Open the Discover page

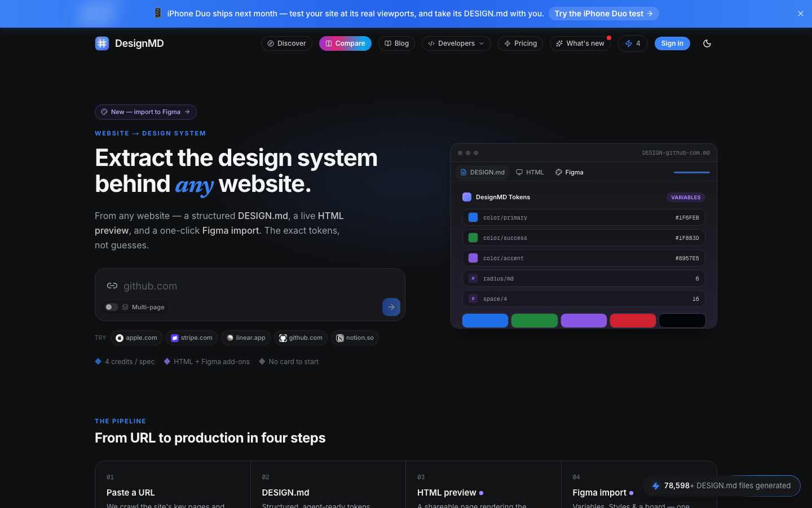tap(286, 43)
